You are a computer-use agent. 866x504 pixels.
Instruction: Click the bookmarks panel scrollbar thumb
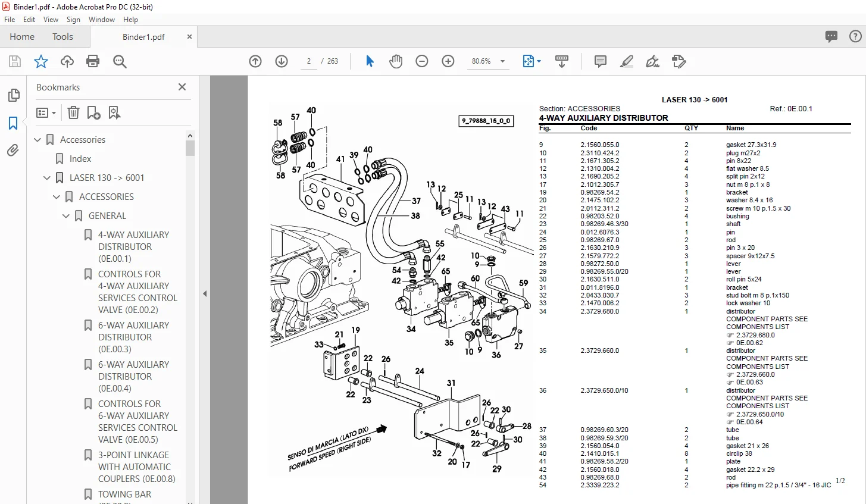[x=190, y=148]
